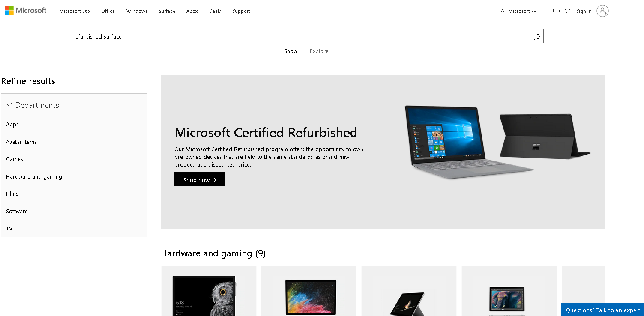This screenshot has height=316, width=644.
Task: Filter by Hardware and gaming department
Action: click(34, 177)
